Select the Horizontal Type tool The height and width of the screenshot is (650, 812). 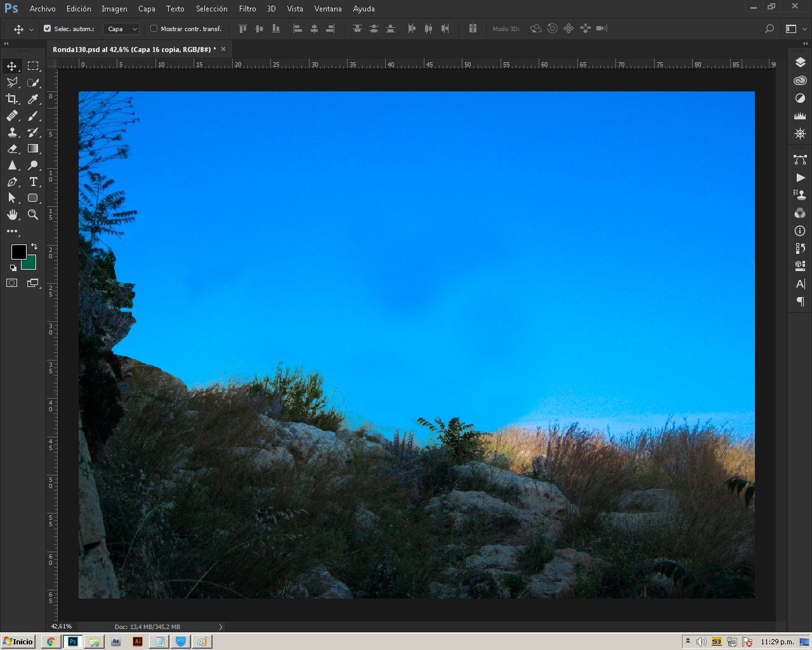[33, 182]
